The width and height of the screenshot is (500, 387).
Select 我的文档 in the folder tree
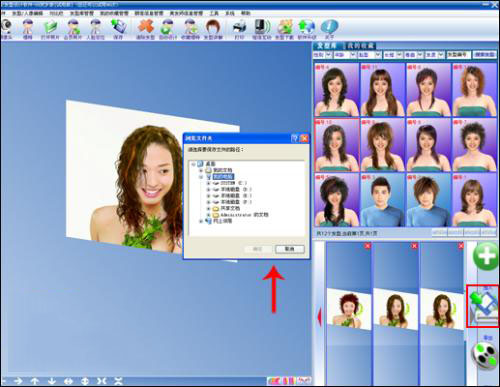tap(223, 170)
